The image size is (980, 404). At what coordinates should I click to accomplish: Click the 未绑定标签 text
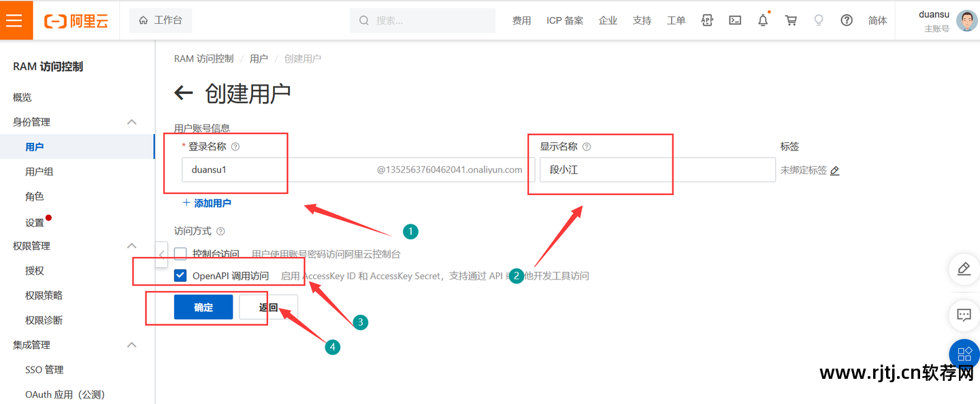pyautogui.click(x=804, y=170)
